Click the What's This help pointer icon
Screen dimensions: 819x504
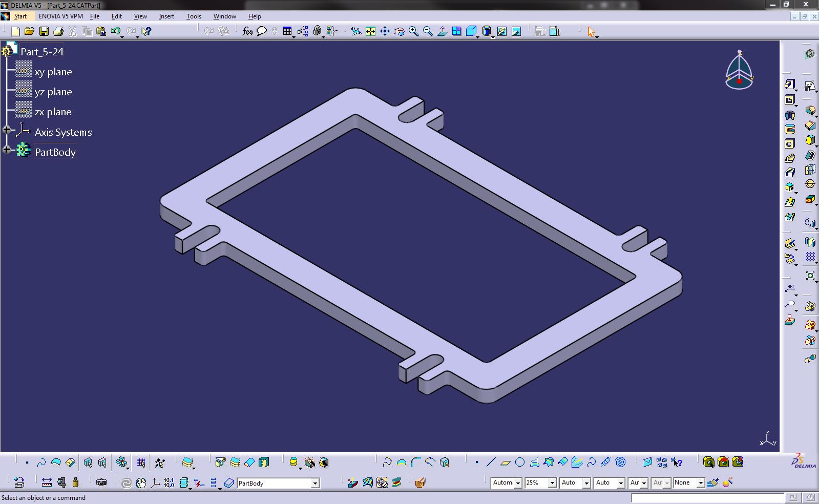click(146, 31)
